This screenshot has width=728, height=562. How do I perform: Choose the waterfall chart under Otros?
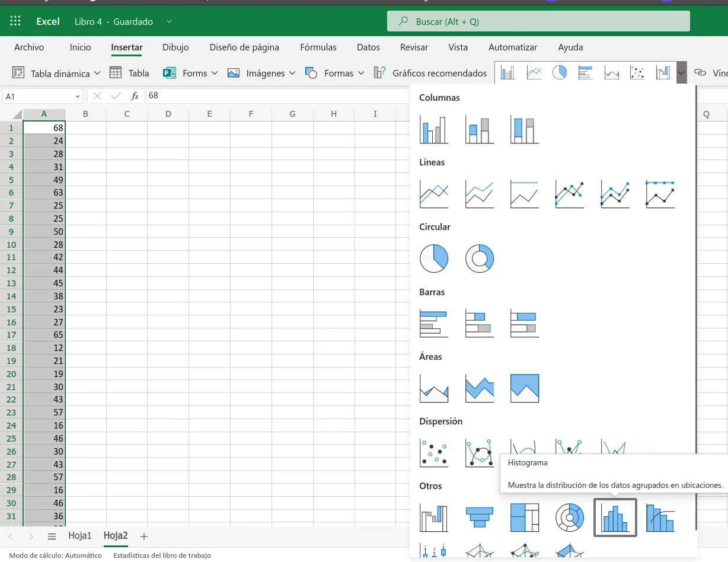pyautogui.click(x=434, y=518)
